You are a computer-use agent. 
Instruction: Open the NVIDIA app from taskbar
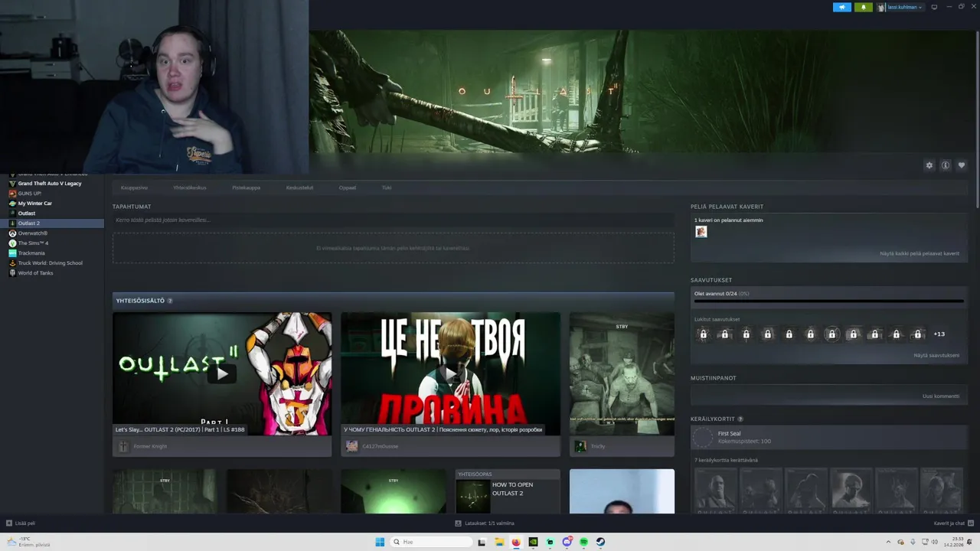(533, 542)
